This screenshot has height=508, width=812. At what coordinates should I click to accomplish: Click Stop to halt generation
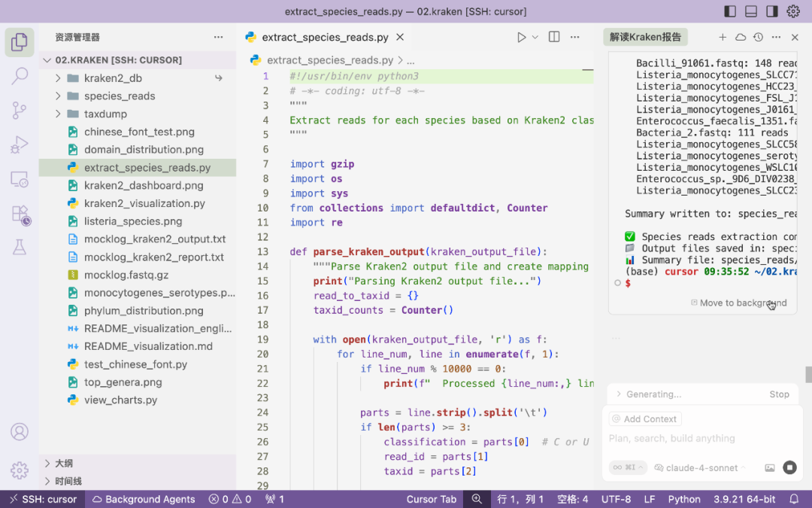(780, 394)
